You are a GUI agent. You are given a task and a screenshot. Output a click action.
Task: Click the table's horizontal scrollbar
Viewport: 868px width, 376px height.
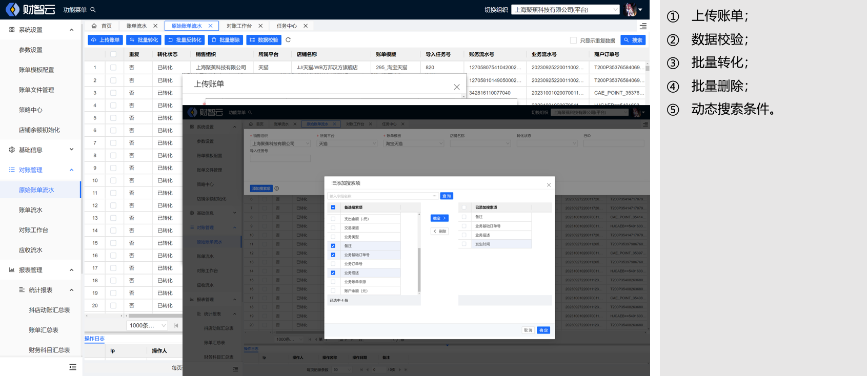pos(154,316)
